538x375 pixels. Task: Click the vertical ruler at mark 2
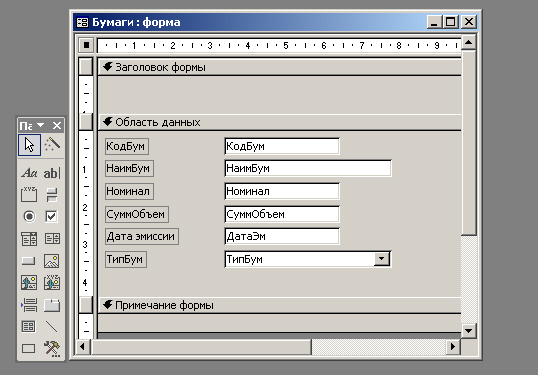click(85, 208)
